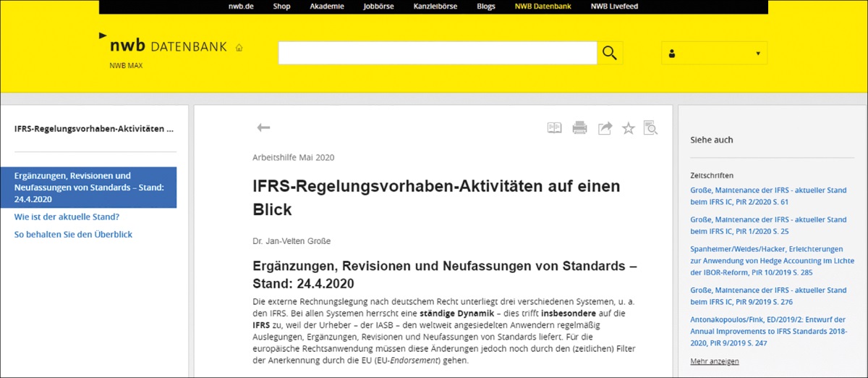Go to NWB Livefeed in the top bar
Screen dimensions: 868x378
coord(614,7)
